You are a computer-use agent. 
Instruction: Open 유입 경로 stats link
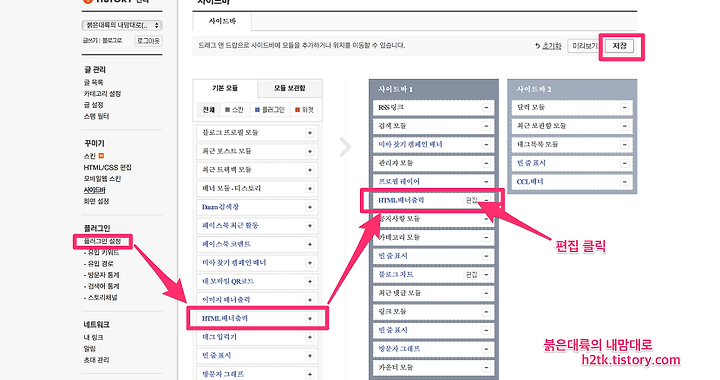coord(99,264)
